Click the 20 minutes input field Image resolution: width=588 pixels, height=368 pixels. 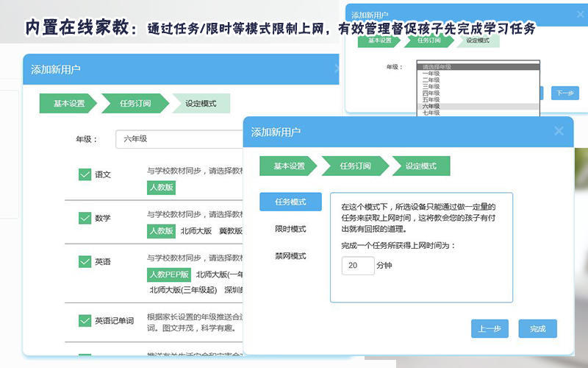click(x=358, y=266)
